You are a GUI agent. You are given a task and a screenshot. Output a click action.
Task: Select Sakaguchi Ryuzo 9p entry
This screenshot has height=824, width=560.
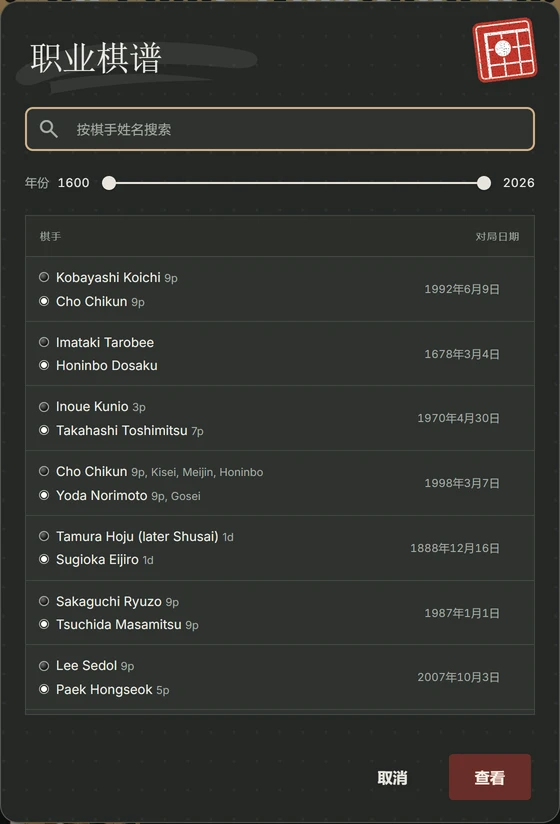point(118,602)
